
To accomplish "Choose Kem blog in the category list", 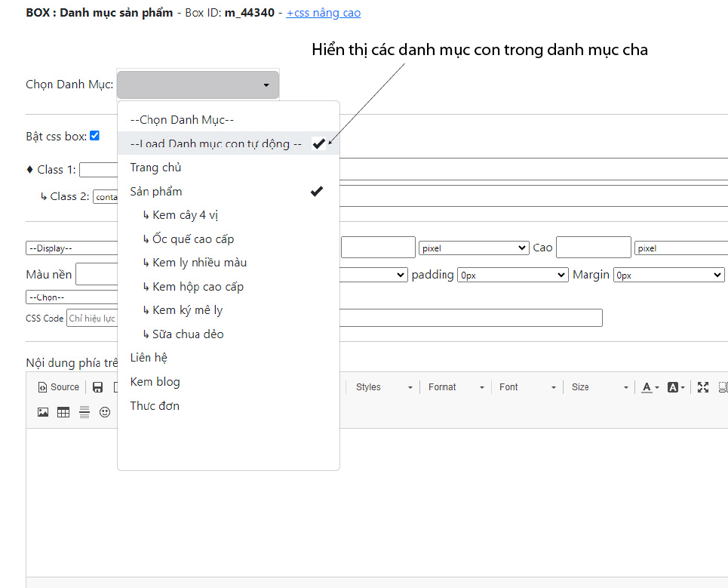I will pyautogui.click(x=229, y=382).
